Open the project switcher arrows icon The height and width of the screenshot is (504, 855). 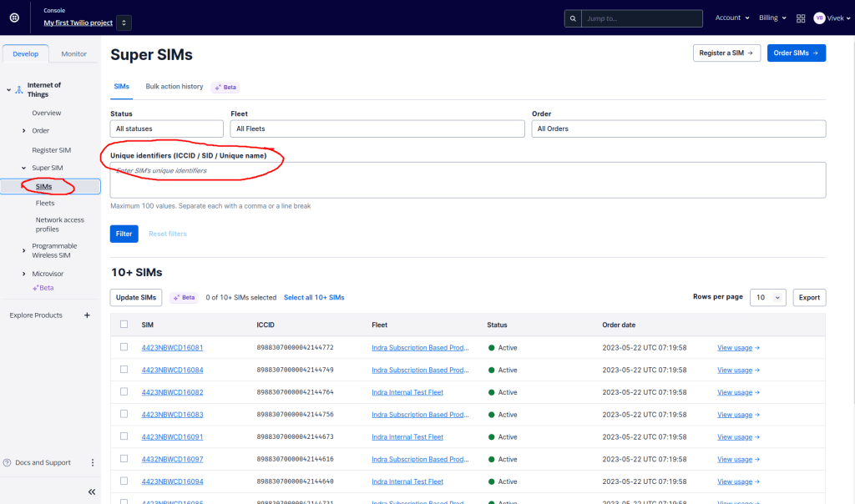point(124,23)
